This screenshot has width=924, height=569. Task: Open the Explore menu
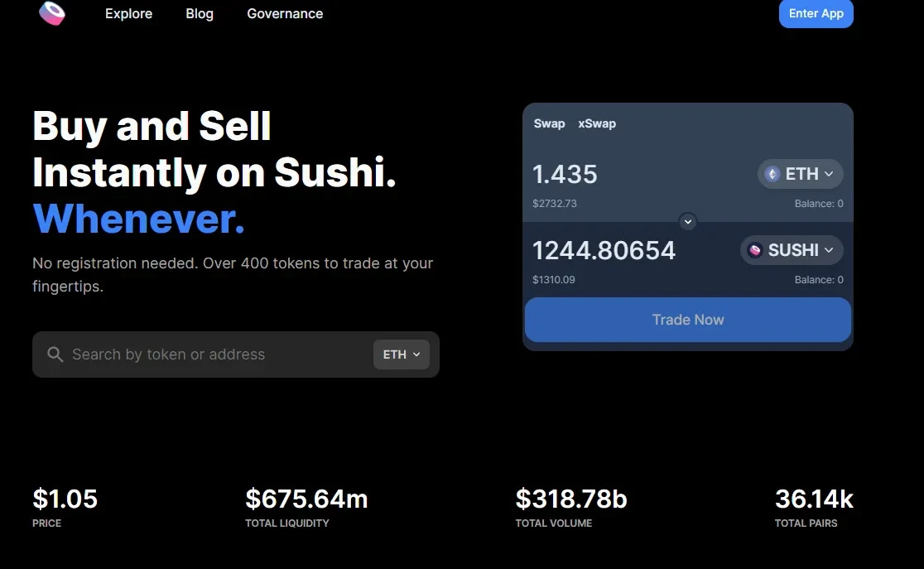coord(128,13)
